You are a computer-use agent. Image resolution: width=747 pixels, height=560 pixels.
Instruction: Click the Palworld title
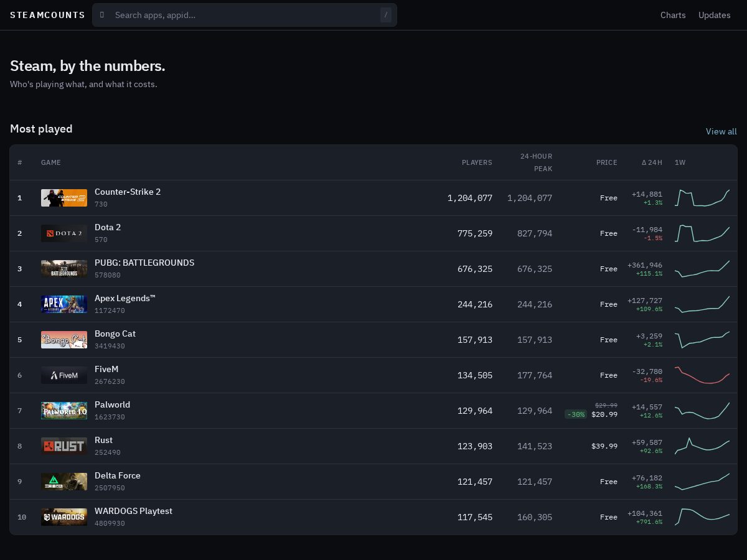112,404
